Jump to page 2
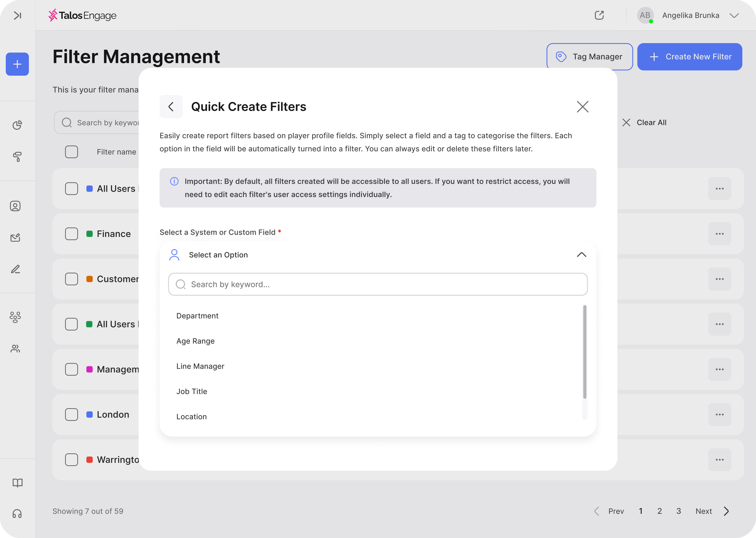The image size is (756, 538). tap(659, 511)
